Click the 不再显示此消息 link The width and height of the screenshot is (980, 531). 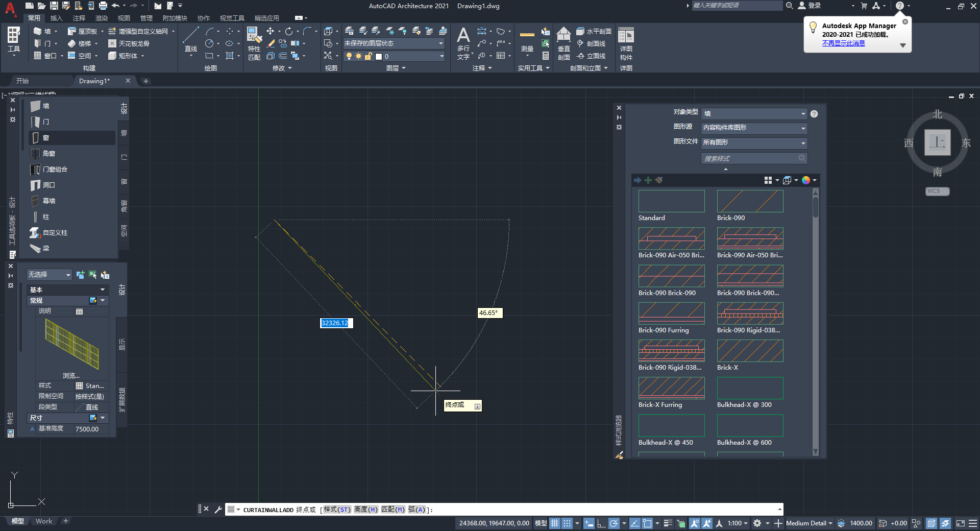(843, 43)
